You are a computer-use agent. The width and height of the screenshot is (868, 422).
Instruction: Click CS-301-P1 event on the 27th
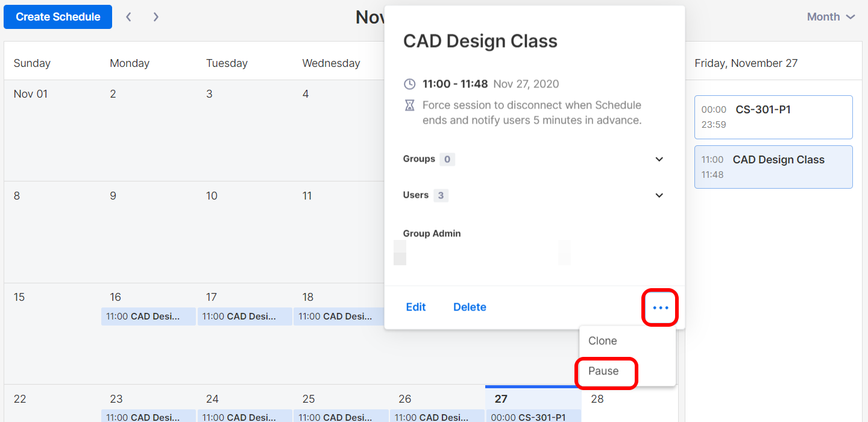[x=533, y=417]
